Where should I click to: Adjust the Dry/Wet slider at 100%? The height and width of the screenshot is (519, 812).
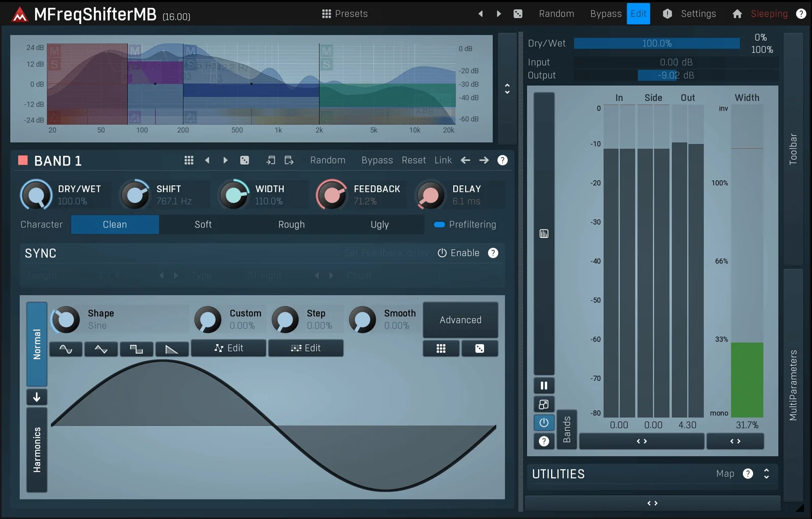656,43
